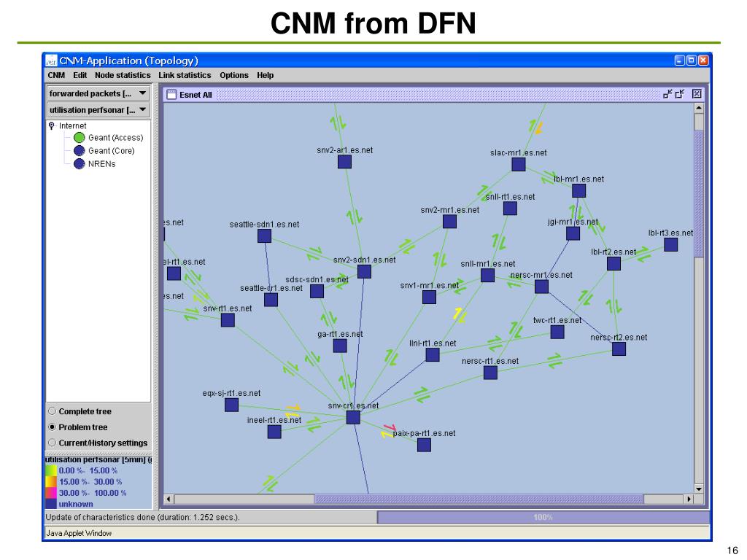Click the slac-mr1.es.net node icon
Image resolution: width=747 pixels, height=560 pixels.
(519, 164)
